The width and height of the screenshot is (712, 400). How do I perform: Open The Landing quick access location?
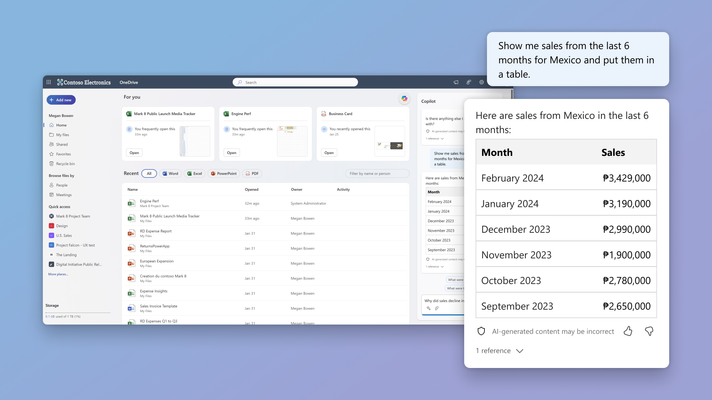click(63, 255)
